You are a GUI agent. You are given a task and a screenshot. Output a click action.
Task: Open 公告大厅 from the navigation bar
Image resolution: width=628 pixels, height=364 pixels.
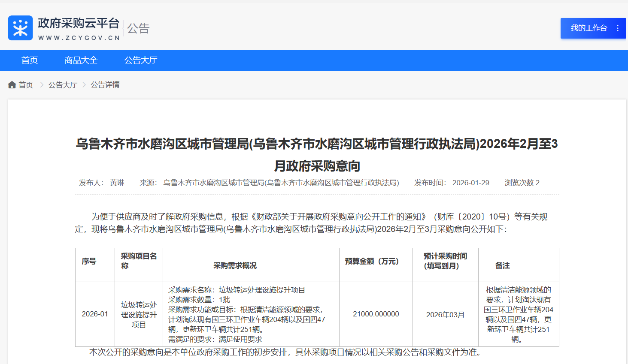(x=140, y=60)
